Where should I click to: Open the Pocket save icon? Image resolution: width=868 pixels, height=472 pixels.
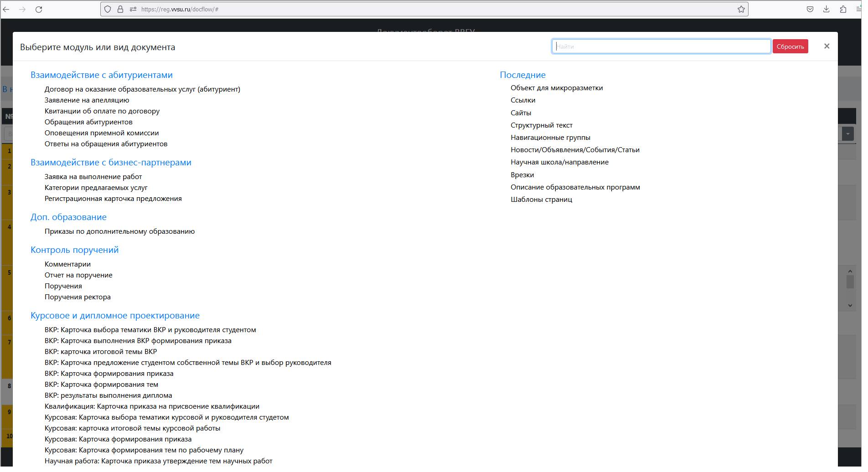[x=810, y=9]
